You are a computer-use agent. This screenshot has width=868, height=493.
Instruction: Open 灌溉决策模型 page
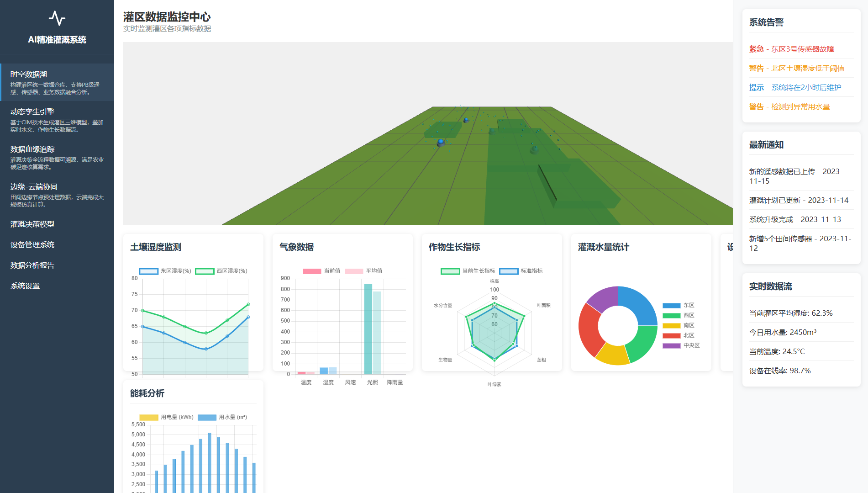(x=32, y=224)
